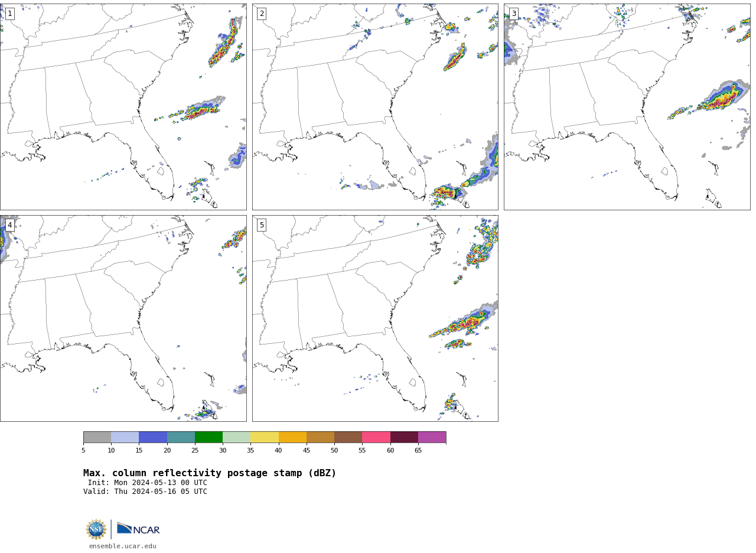Select the dark green 25-30 dBZ swatch
The image size is (756, 553).
208,437
